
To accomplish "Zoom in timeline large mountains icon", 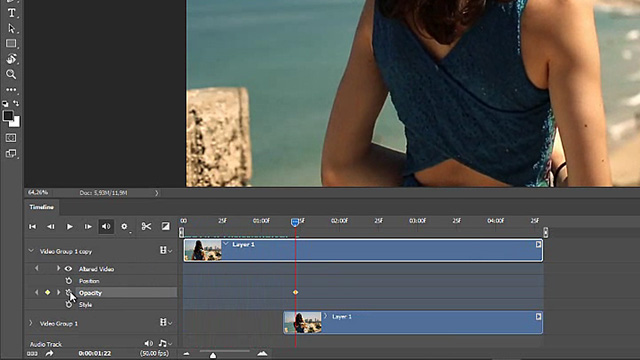I will [x=262, y=353].
